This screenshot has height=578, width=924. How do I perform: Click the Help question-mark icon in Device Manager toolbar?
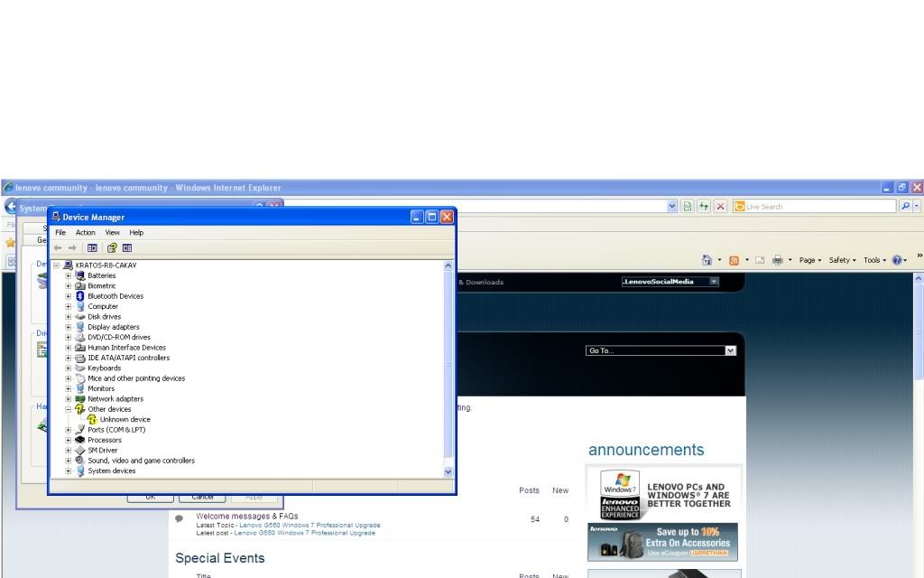click(111, 247)
